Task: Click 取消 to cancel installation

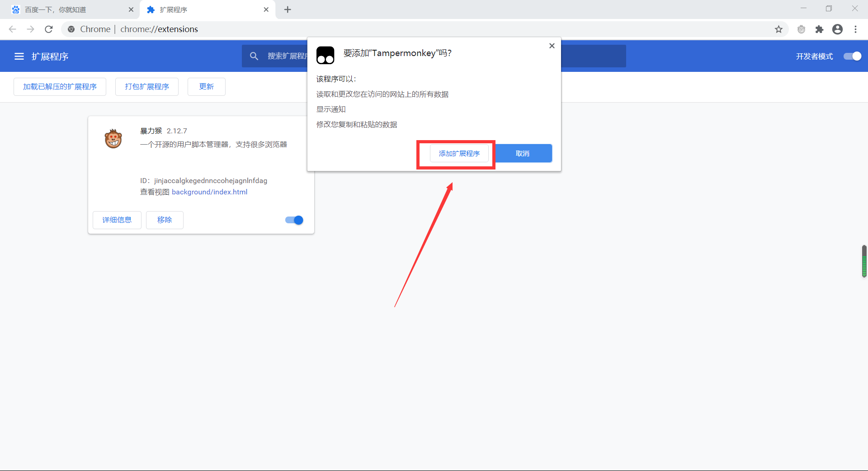Action: pos(523,154)
